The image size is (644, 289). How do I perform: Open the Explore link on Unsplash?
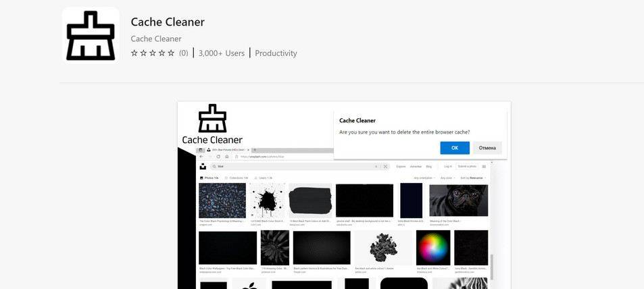point(401,167)
